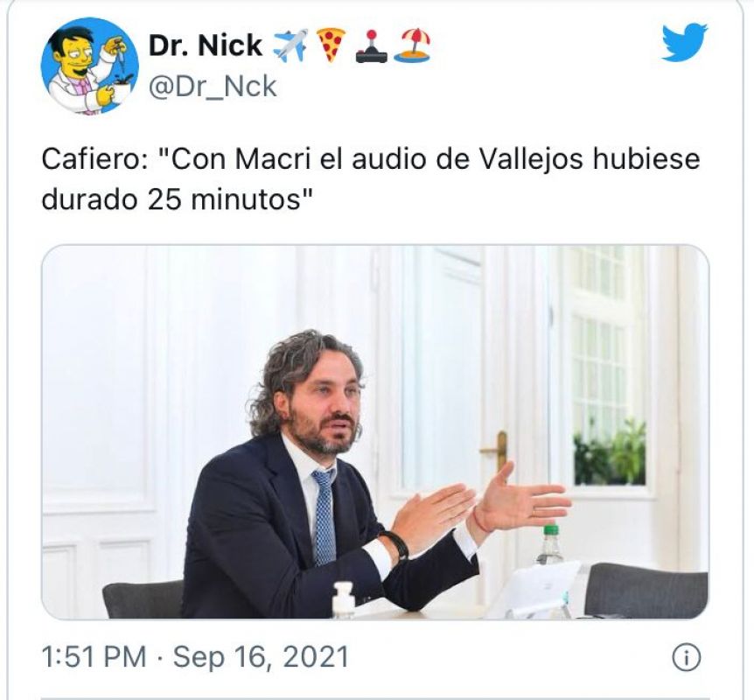Click the pizza slice emoji in the name
This screenshot has width=754, height=700.
point(332,45)
